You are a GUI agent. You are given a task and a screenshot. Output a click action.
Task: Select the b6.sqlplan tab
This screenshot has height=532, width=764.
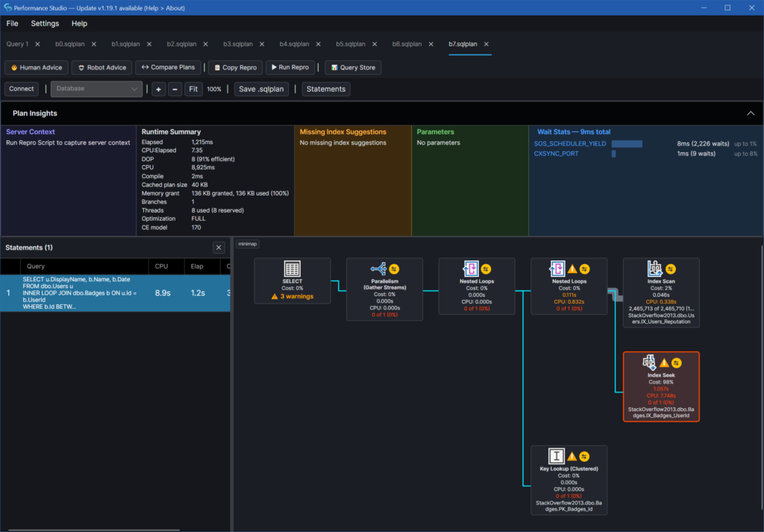coord(407,44)
